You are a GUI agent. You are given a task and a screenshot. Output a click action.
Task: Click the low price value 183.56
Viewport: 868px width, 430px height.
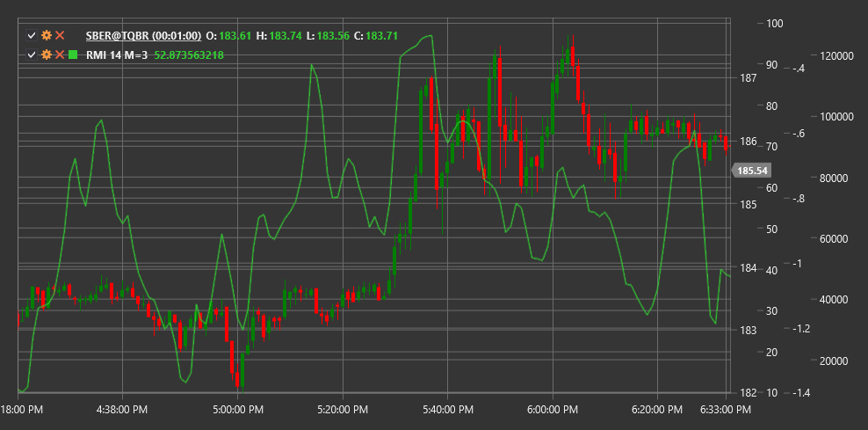pos(333,36)
